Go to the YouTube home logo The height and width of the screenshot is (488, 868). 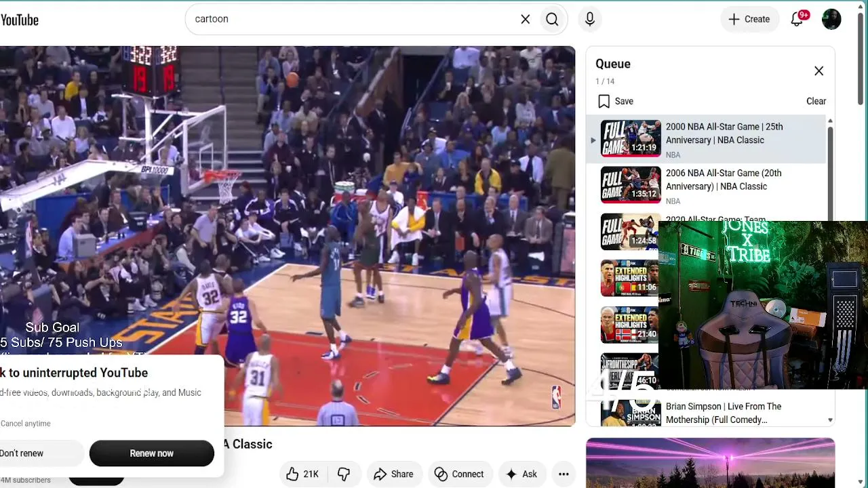click(19, 20)
